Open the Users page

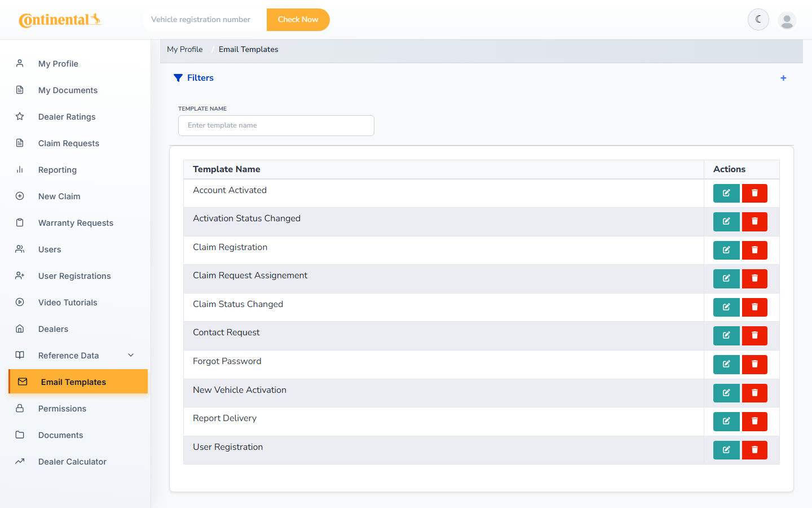(x=76, y=249)
